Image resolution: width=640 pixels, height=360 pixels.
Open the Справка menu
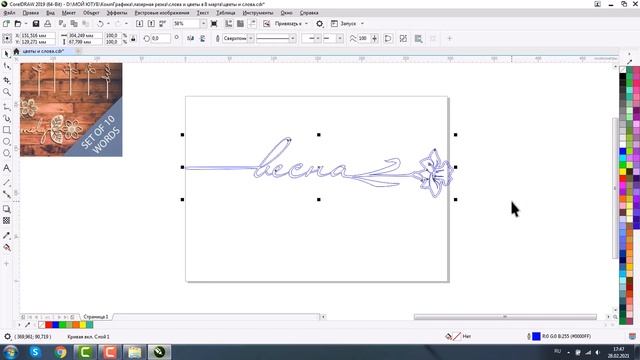309,13
